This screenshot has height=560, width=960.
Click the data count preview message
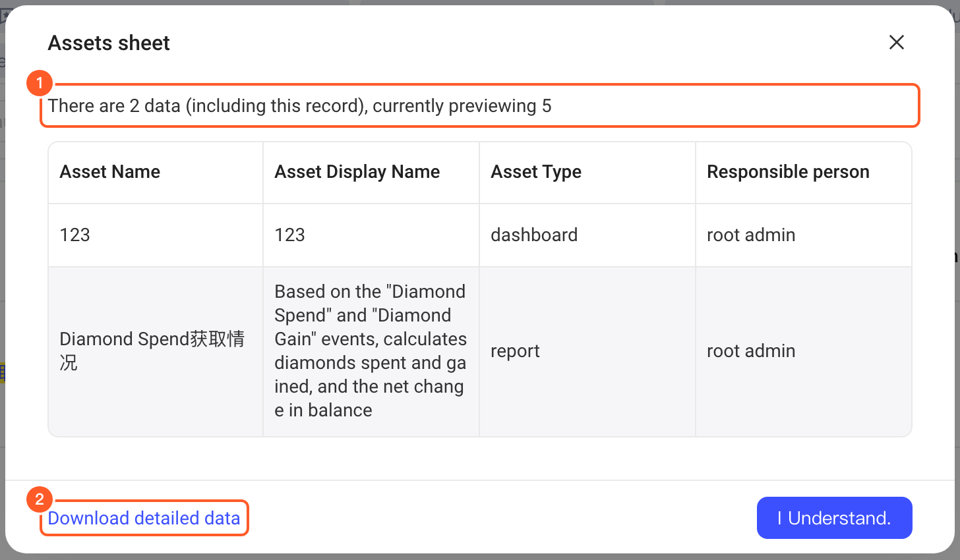[x=299, y=106]
